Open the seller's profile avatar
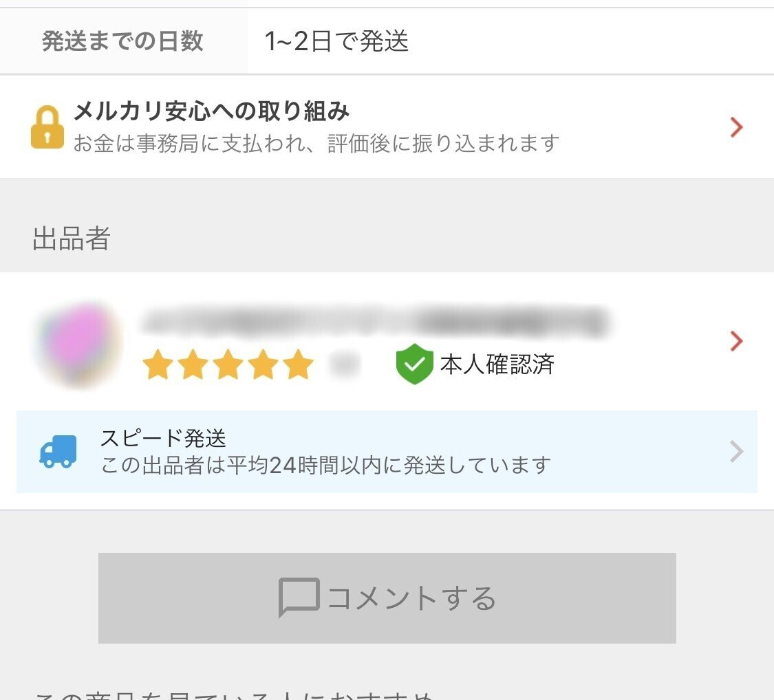Screen dimensions: 774x700 point(79,343)
